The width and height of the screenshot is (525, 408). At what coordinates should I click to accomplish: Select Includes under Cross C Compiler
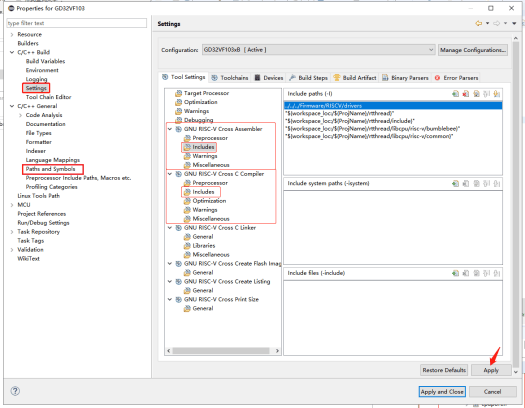(203, 192)
